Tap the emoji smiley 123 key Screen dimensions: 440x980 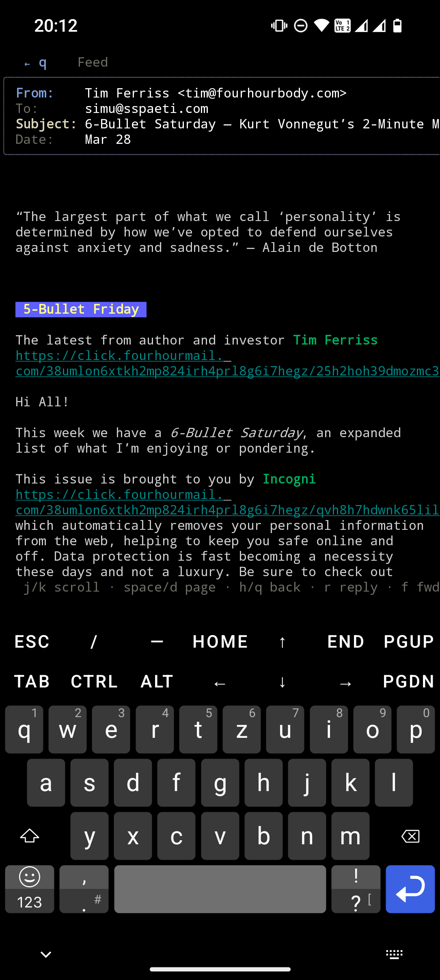click(x=30, y=889)
